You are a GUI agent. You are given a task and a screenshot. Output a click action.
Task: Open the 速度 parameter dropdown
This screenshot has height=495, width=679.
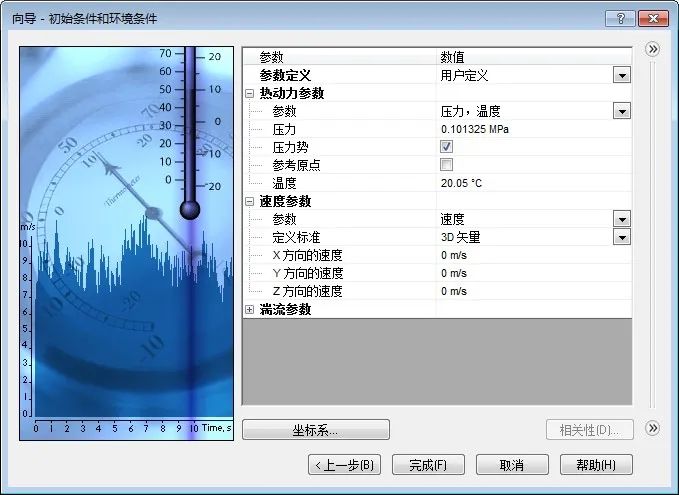622,219
